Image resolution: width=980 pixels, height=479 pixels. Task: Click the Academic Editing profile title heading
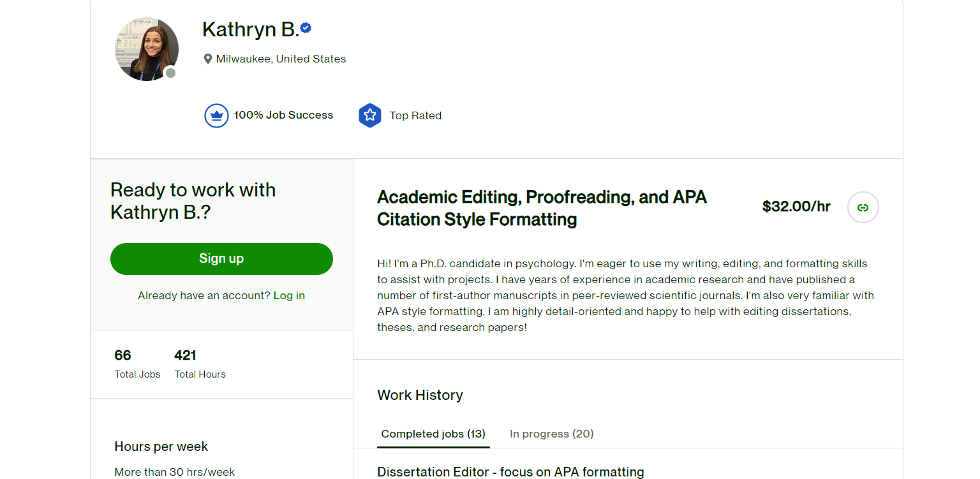(542, 208)
